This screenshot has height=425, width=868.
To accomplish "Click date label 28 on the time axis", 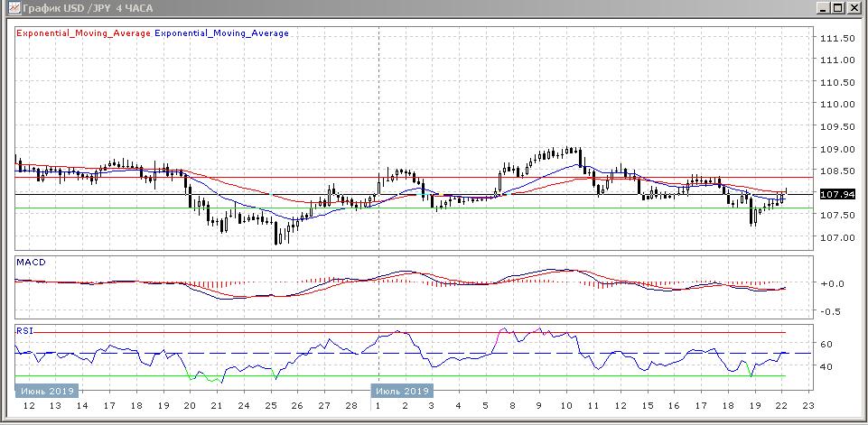I will (x=351, y=406).
